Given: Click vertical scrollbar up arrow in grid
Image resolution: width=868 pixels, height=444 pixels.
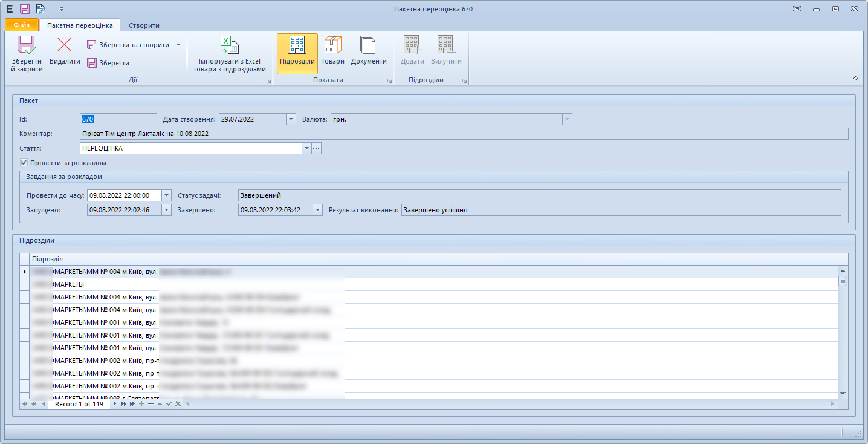Looking at the screenshot, I should (843, 270).
